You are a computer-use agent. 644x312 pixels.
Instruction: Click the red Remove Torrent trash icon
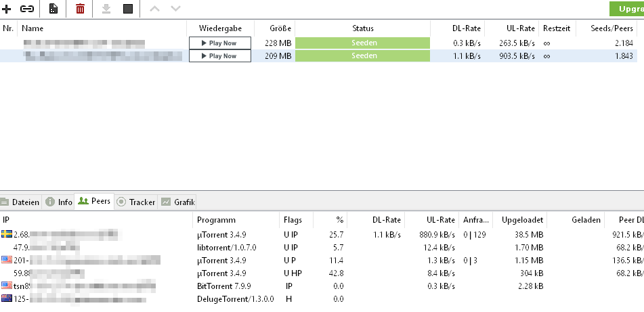(80, 9)
